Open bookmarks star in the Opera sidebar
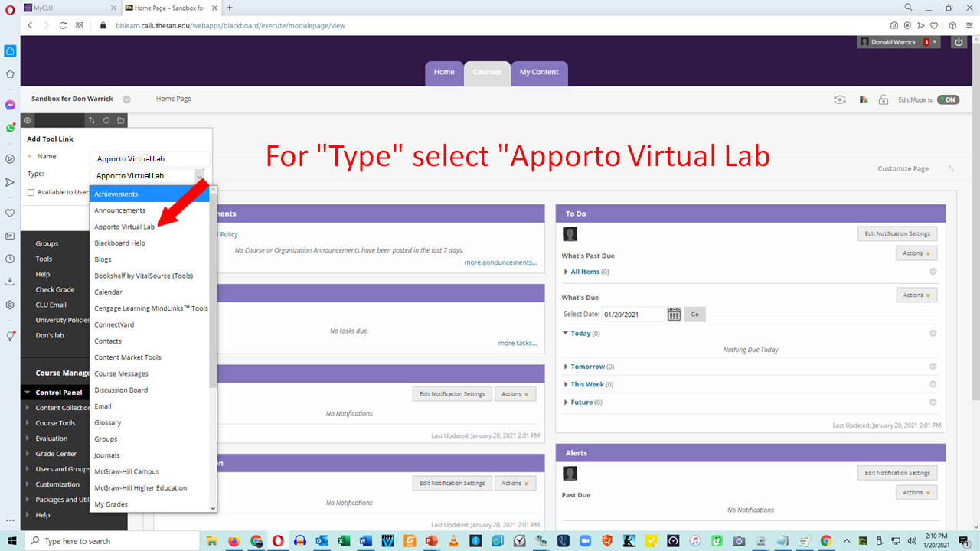Screen dimensions: 980x551 (x=10, y=74)
